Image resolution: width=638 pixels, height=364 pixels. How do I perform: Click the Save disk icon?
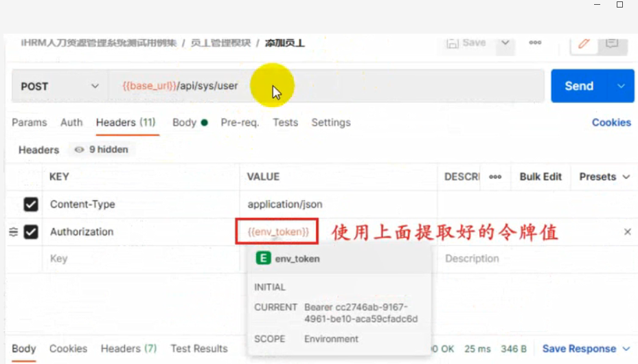(453, 43)
